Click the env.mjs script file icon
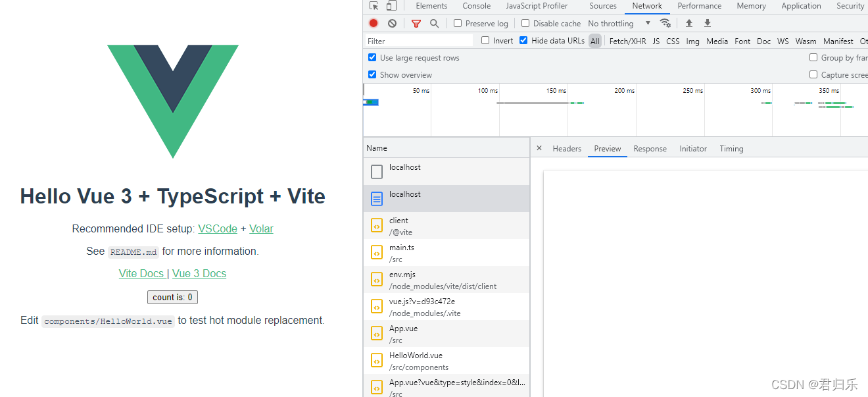This screenshot has width=868, height=397. pos(377,280)
